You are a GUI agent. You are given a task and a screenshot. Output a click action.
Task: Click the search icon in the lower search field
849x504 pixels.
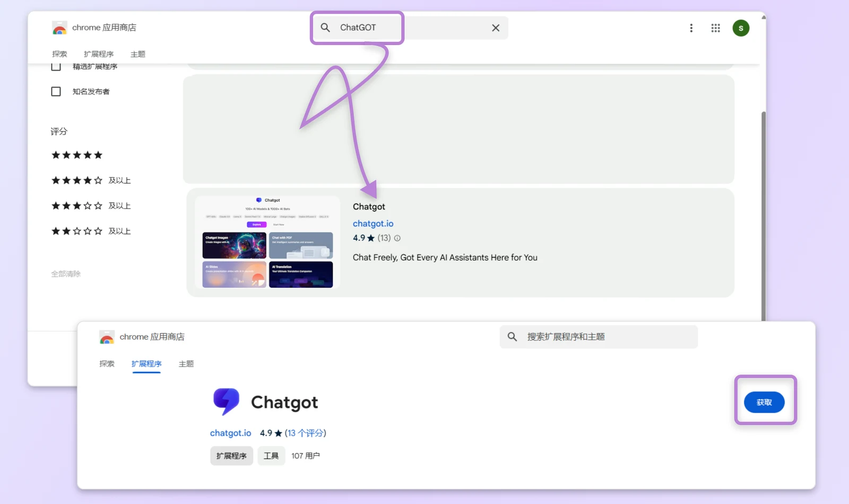click(x=512, y=336)
